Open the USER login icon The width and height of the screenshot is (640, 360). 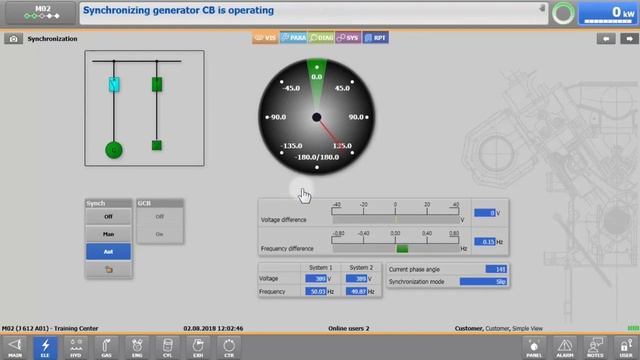point(626,348)
